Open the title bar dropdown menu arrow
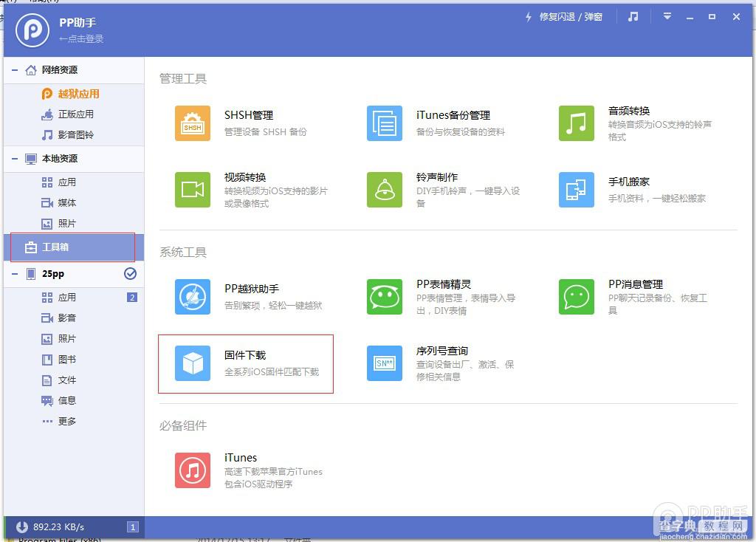The width and height of the screenshot is (756, 542). (x=667, y=16)
